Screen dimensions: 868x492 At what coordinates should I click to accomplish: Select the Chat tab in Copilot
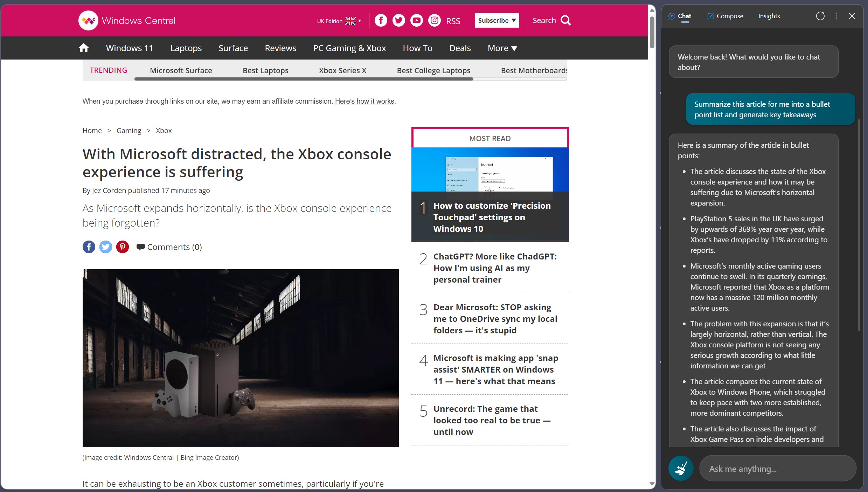click(x=681, y=16)
